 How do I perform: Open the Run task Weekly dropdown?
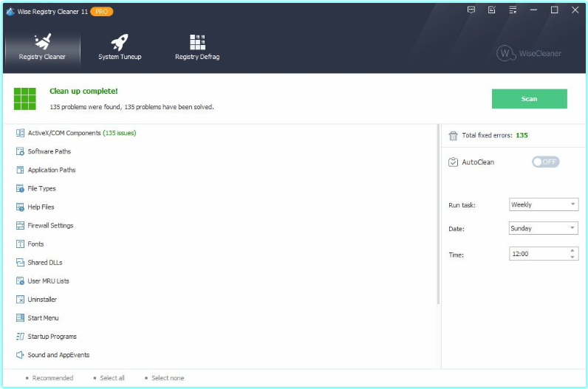click(x=544, y=204)
